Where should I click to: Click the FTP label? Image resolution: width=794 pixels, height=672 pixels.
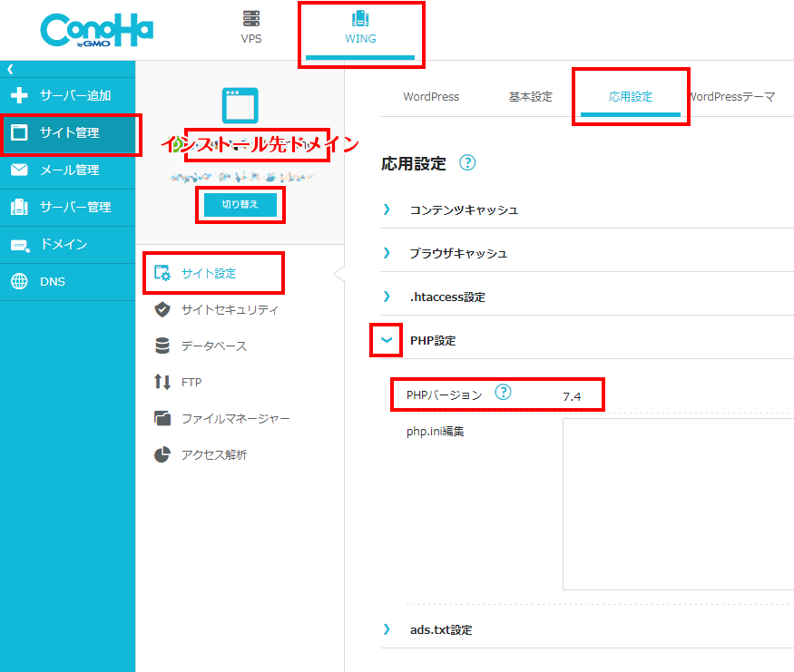pos(191,382)
